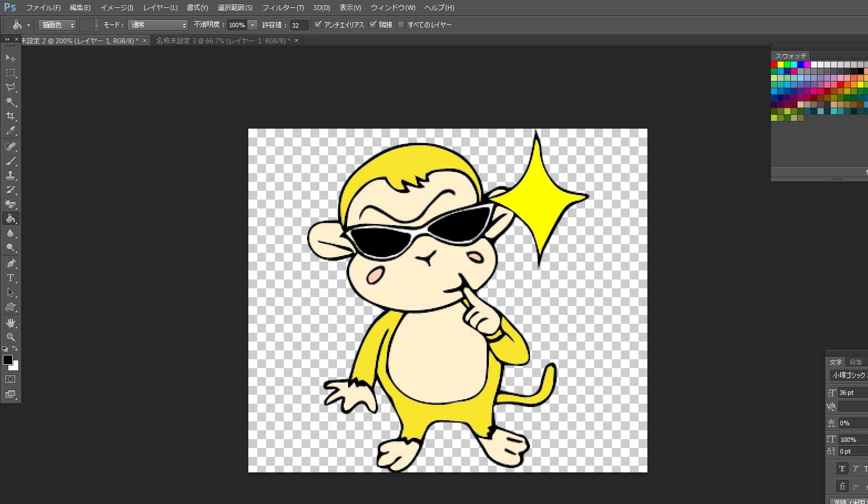The width and height of the screenshot is (868, 504).
Task: Toggle the すべてのレイヤー checkbox
Action: click(x=401, y=24)
